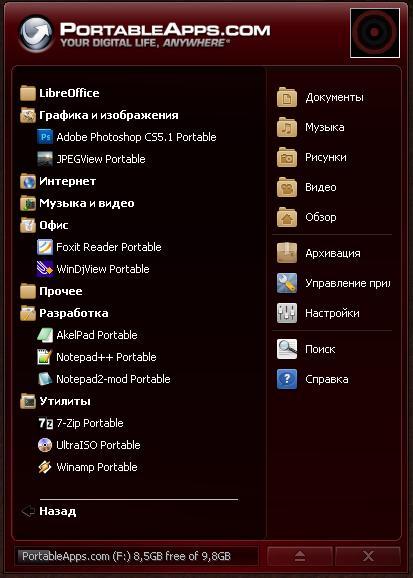Select the Notepad2-mod Portable entry
Image resolution: width=413 pixels, height=578 pixels.
(x=113, y=379)
